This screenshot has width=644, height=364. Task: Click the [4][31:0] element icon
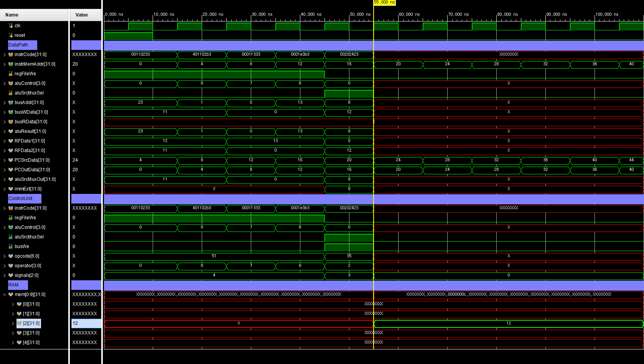click(19, 342)
